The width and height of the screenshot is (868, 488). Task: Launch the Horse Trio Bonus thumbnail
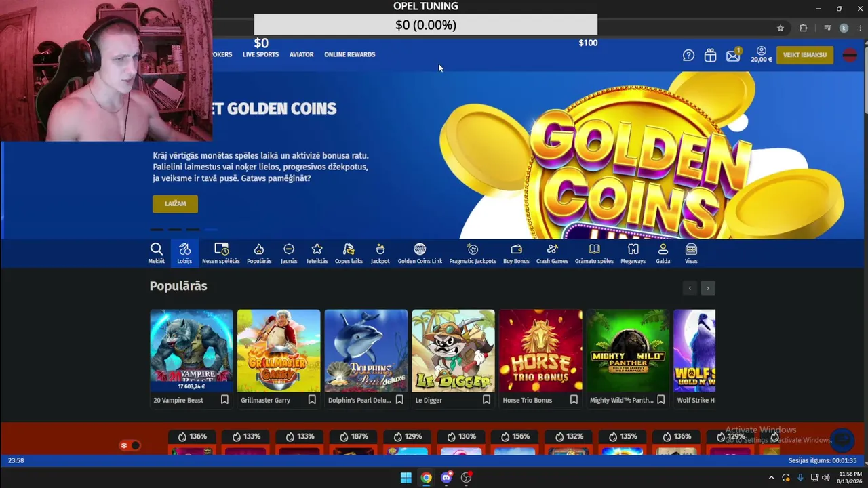pyautogui.click(x=540, y=351)
